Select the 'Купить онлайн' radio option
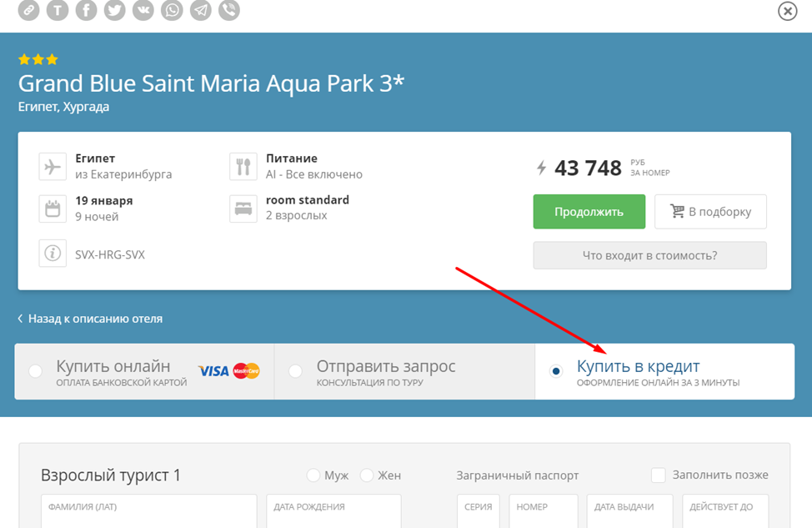812x528 pixels. coord(35,371)
